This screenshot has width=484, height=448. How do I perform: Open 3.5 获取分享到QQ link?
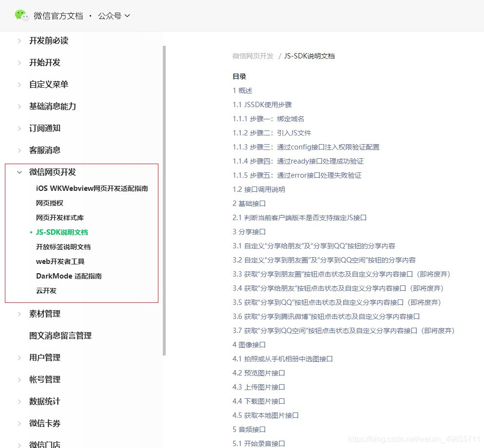(x=337, y=302)
